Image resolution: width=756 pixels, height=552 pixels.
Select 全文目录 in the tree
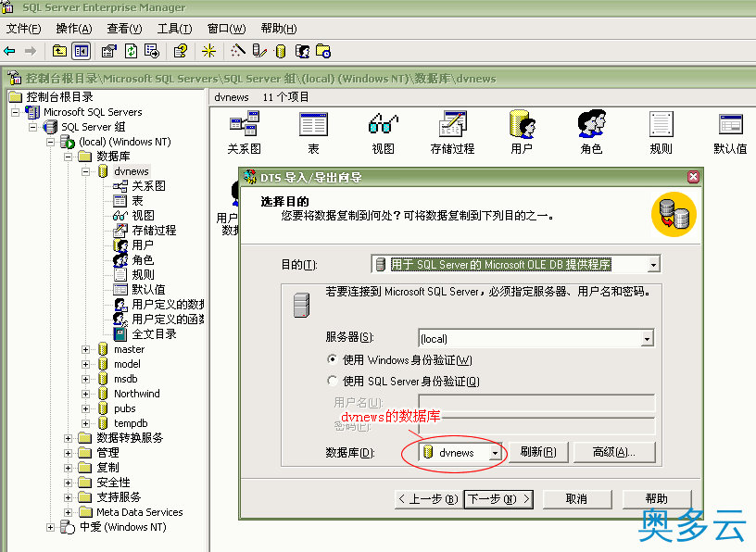pos(154,334)
